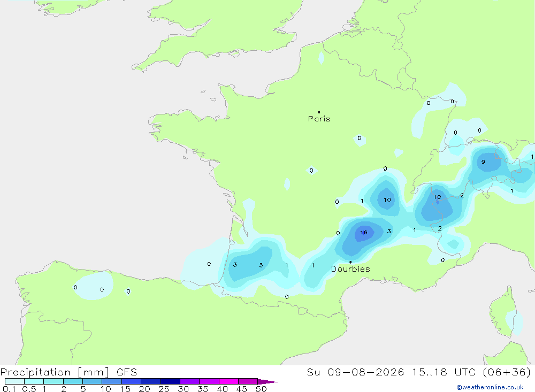Click the 16 mm precipitation value
Image resolution: width=535 pixels, height=392 pixels.
click(364, 232)
